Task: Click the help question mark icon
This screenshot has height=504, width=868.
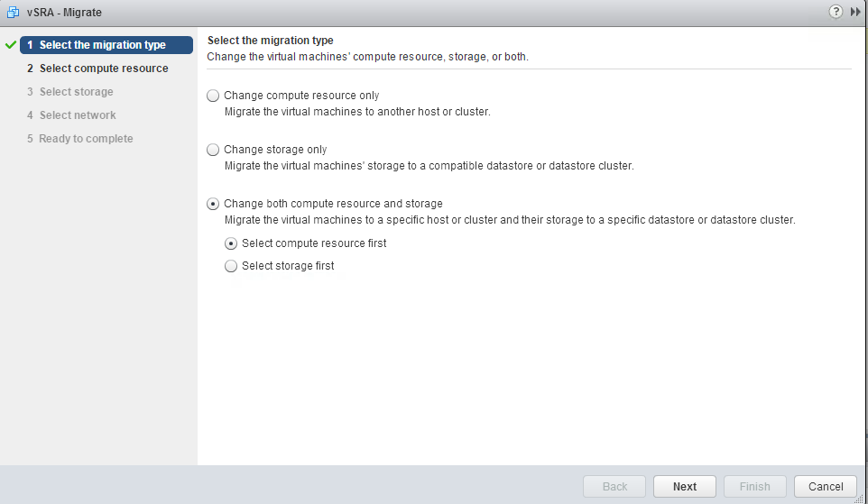Action: [x=836, y=12]
